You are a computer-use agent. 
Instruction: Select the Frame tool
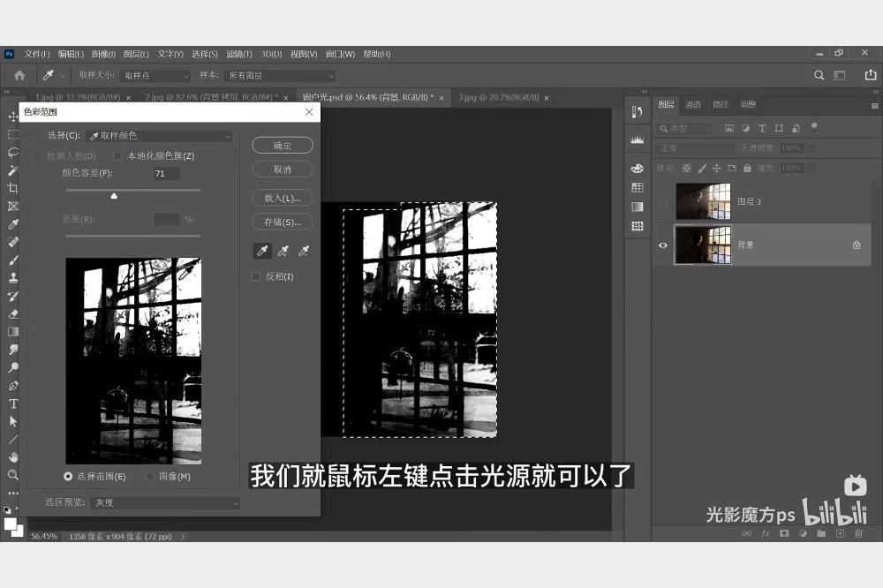[13, 206]
